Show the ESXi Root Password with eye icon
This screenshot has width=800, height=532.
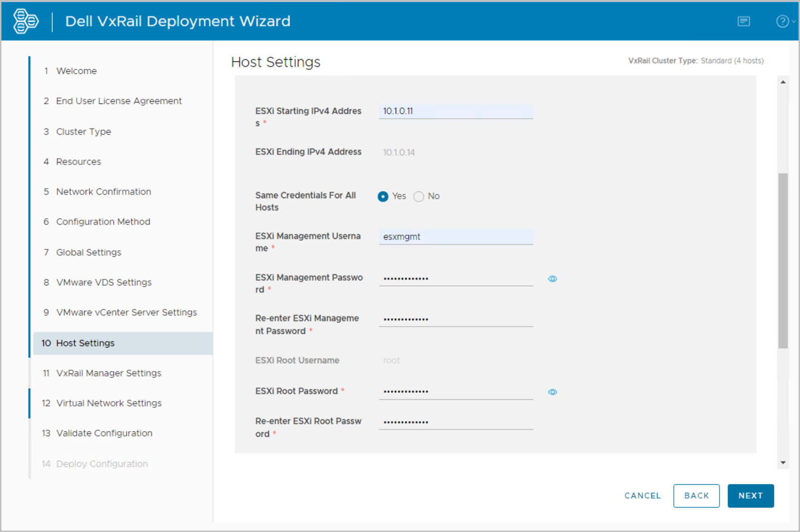552,392
